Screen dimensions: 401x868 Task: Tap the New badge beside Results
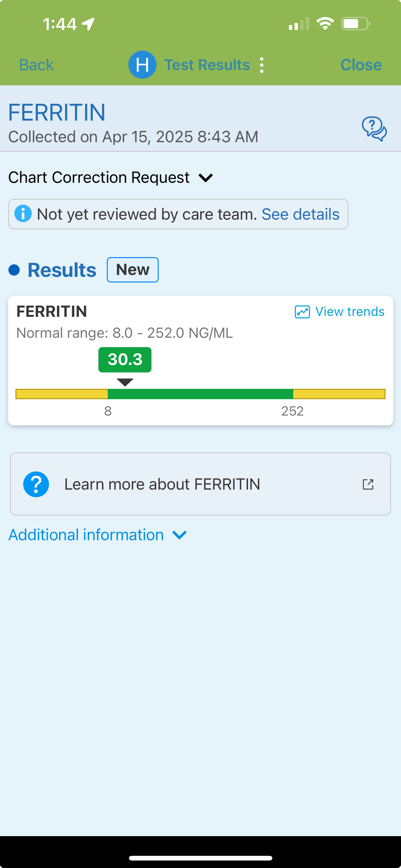click(133, 270)
